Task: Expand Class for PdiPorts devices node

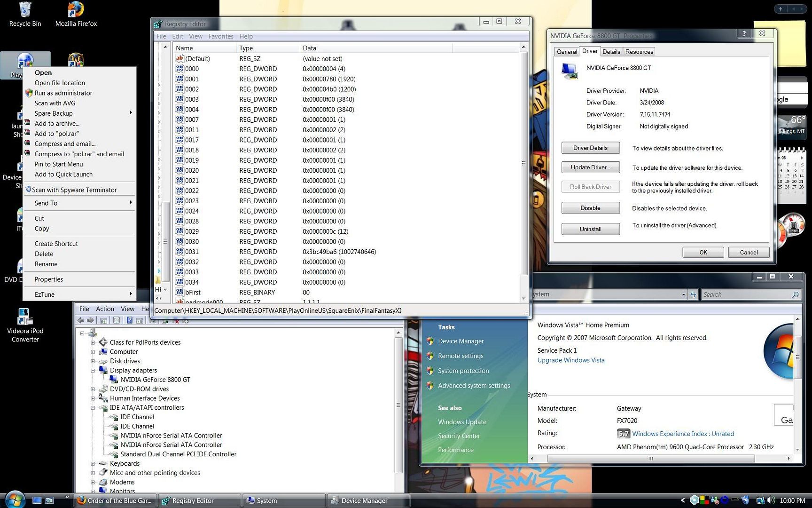Action: tap(93, 342)
